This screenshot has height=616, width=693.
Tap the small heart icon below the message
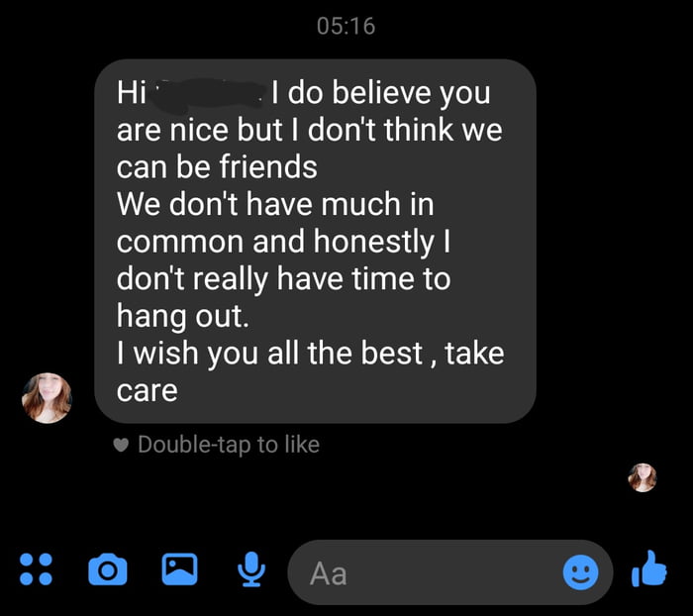(122, 445)
